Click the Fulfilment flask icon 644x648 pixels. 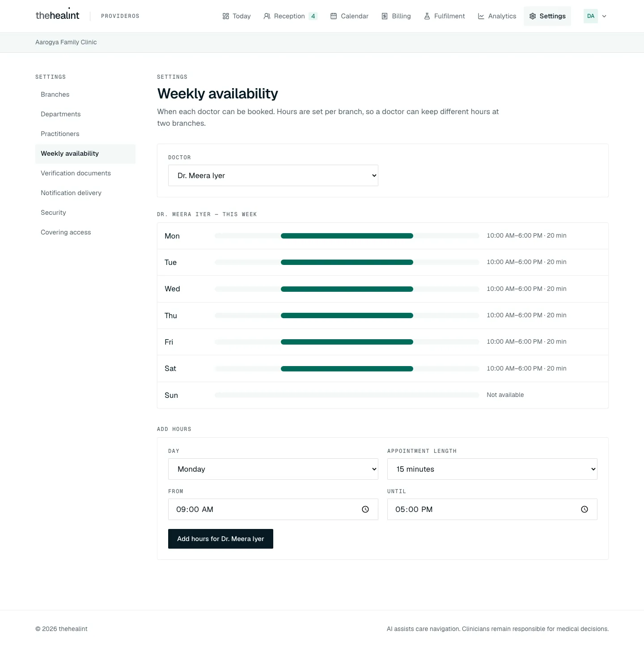coord(427,16)
